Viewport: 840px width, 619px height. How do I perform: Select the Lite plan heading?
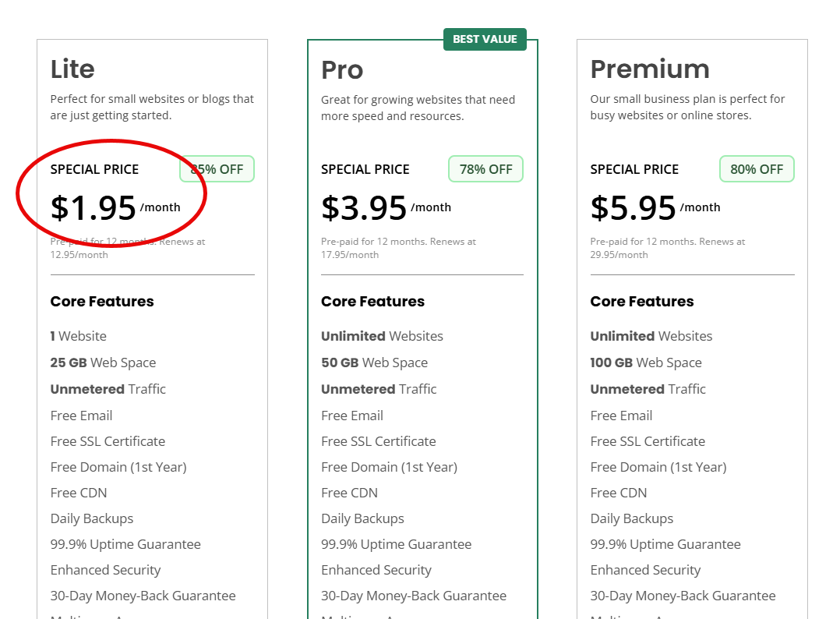(x=72, y=69)
